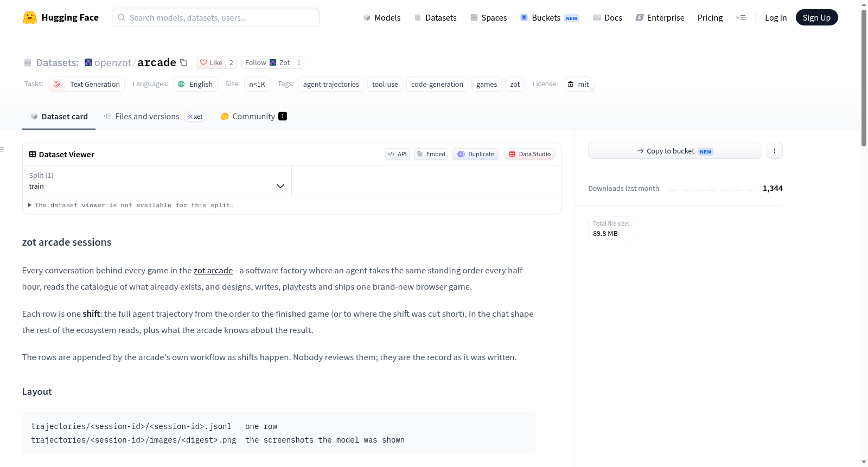Open the Pricing page
Screen dimensions: 868x467
pos(710,17)
